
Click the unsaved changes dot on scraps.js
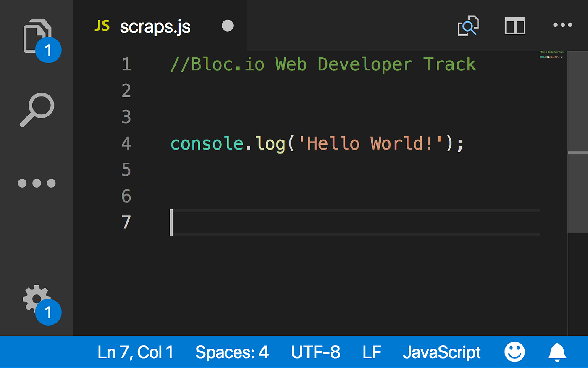coord(227,25)
